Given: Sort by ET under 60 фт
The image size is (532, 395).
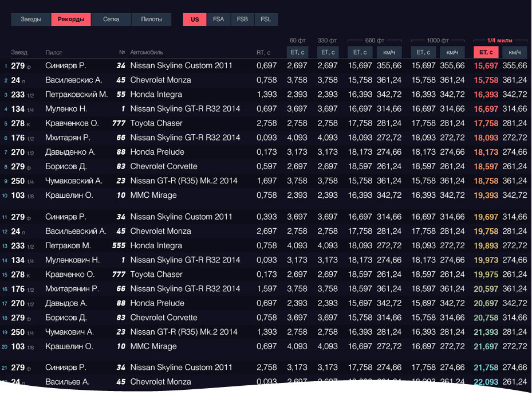Looking at the screenshot, I should tap(297, 52).
